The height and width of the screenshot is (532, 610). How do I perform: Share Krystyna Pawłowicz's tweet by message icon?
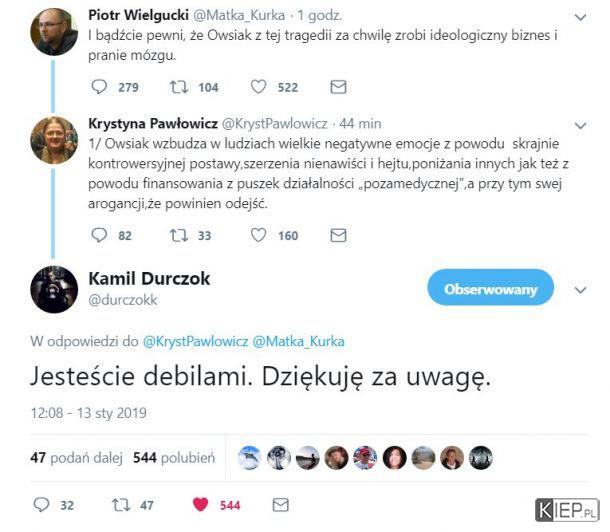point(338,235)
